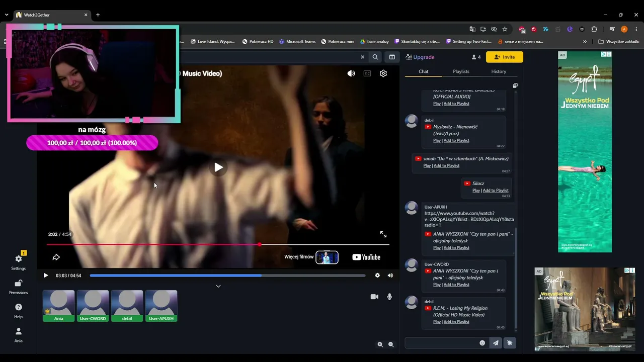Open the Chrome profile avatar

coord(624,29)
